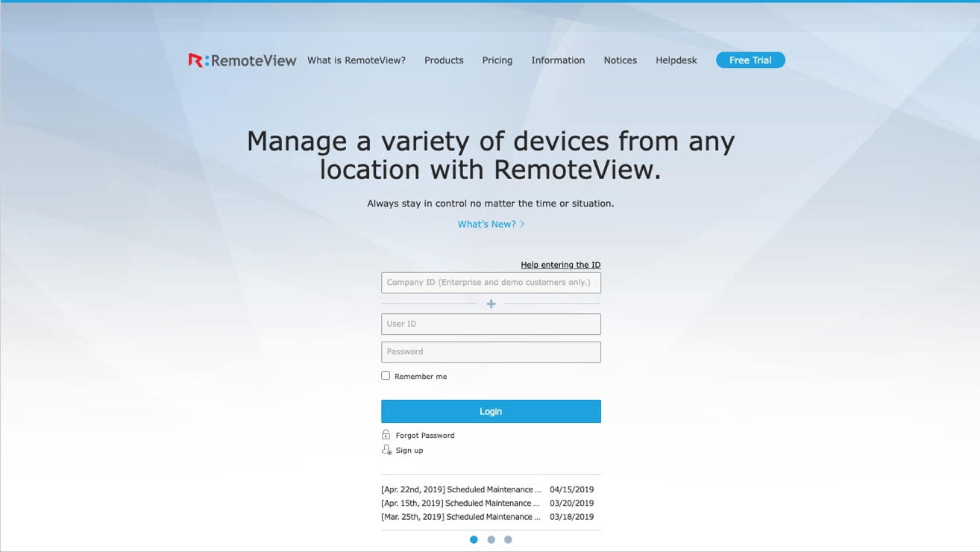Open the Forgot Password link

coord(425,436)
